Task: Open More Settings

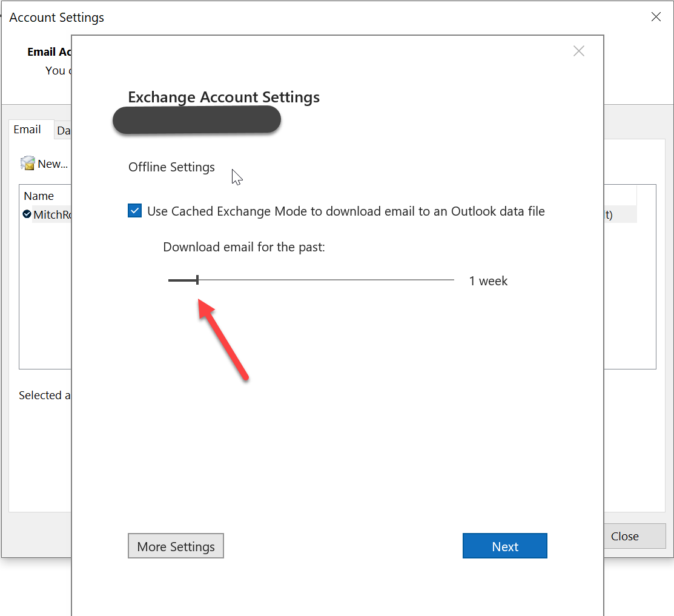Action: pos(176,546)
